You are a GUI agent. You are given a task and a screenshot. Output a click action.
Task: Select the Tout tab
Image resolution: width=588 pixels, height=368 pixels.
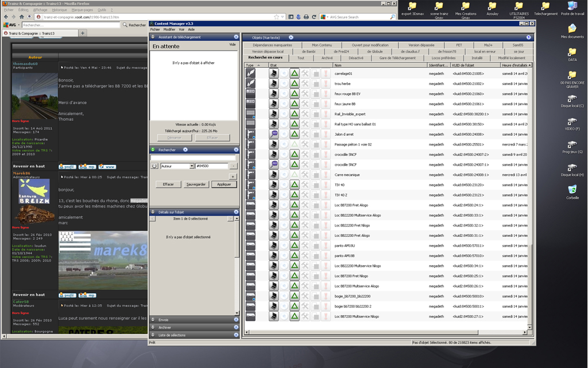(x=301, y=58)
